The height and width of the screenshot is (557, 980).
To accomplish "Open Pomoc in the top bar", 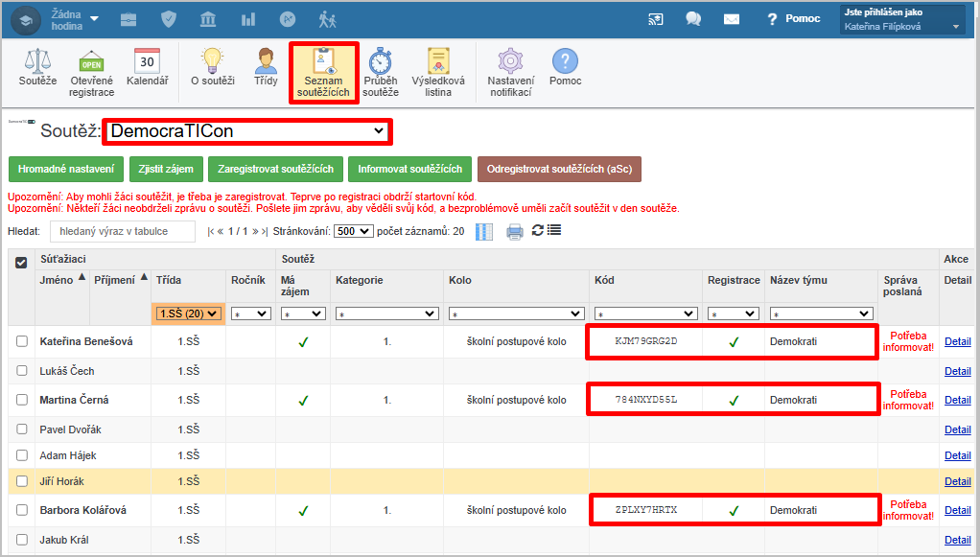I will coord(794,19).
